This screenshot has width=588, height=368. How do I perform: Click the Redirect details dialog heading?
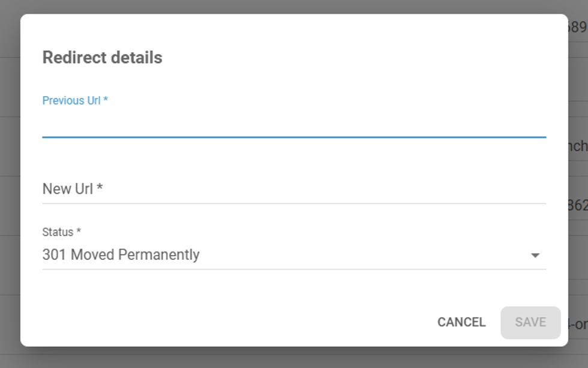102,58
